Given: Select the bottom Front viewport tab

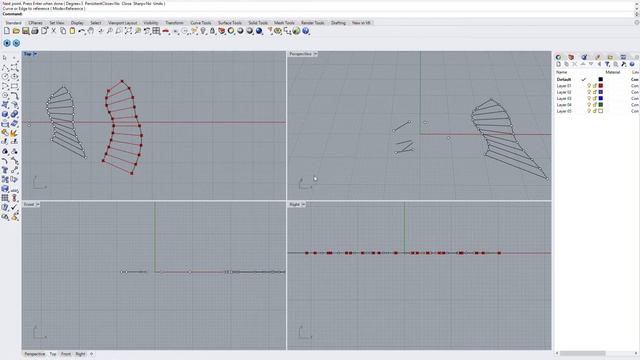Looking at the screenshot, I should [66, 354].
